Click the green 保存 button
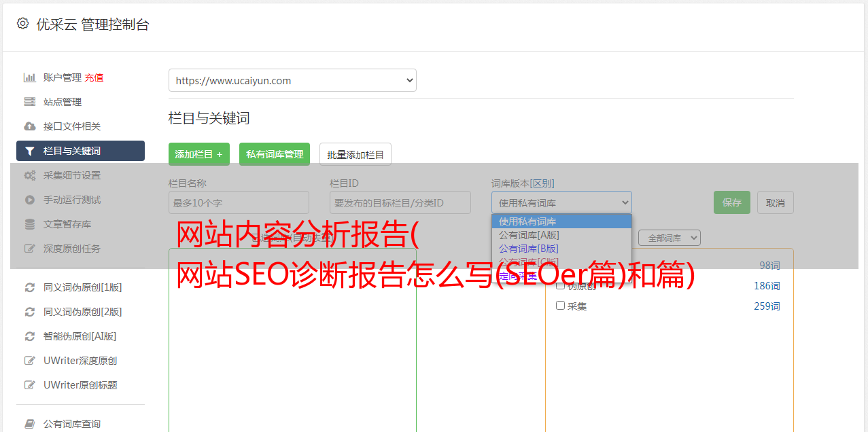The height and width of the screenshot is (432, 868). pyautogui.click(x=732, y=202)
